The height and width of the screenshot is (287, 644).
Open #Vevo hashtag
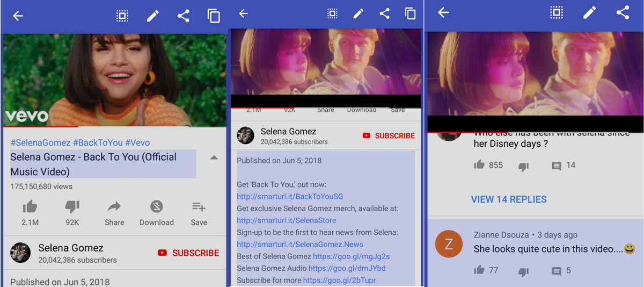tap(137, 142)
